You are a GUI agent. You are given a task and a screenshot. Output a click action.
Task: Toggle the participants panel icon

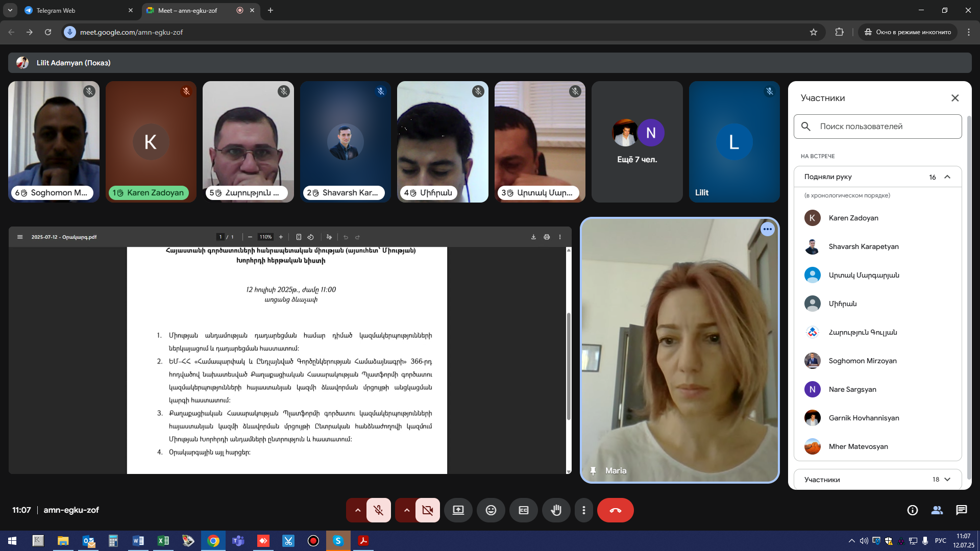coord(937,510)
